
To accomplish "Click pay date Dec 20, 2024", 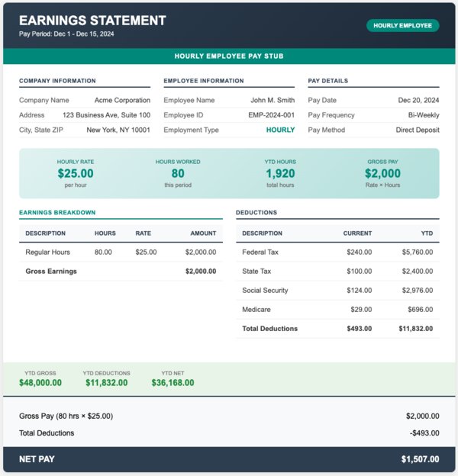I will (x=418, y=100).
